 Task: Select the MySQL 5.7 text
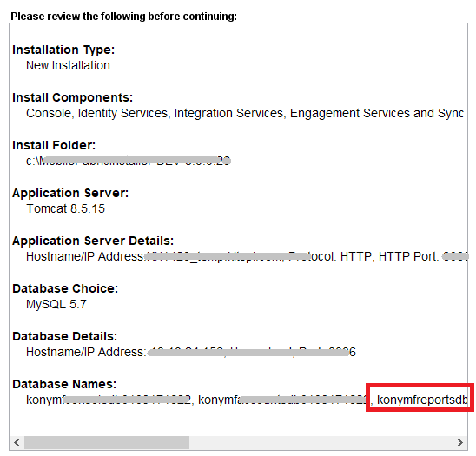coord(56,304)
